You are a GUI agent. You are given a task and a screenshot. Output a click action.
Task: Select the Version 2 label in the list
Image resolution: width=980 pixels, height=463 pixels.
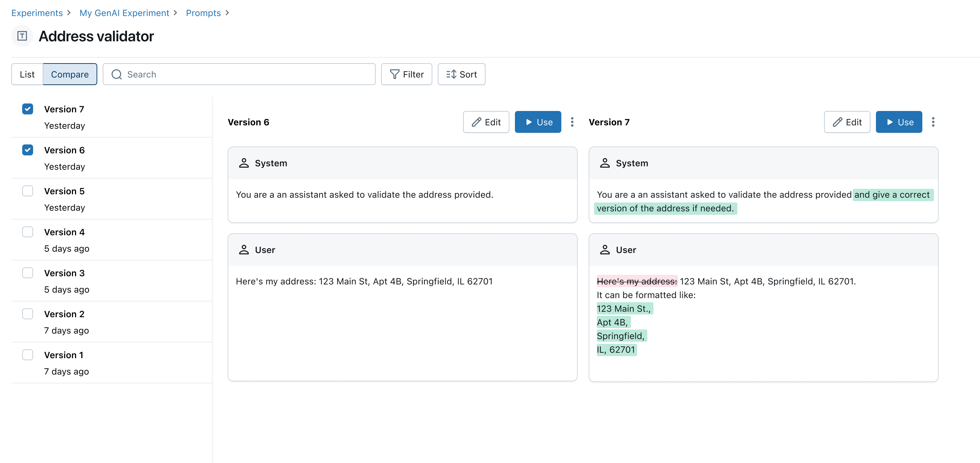pos(64,314)
